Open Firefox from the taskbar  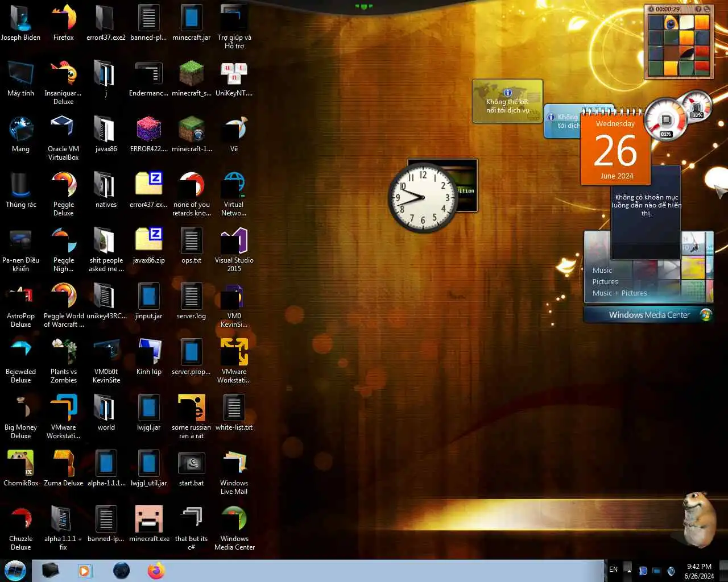click(x=156, y=571)
